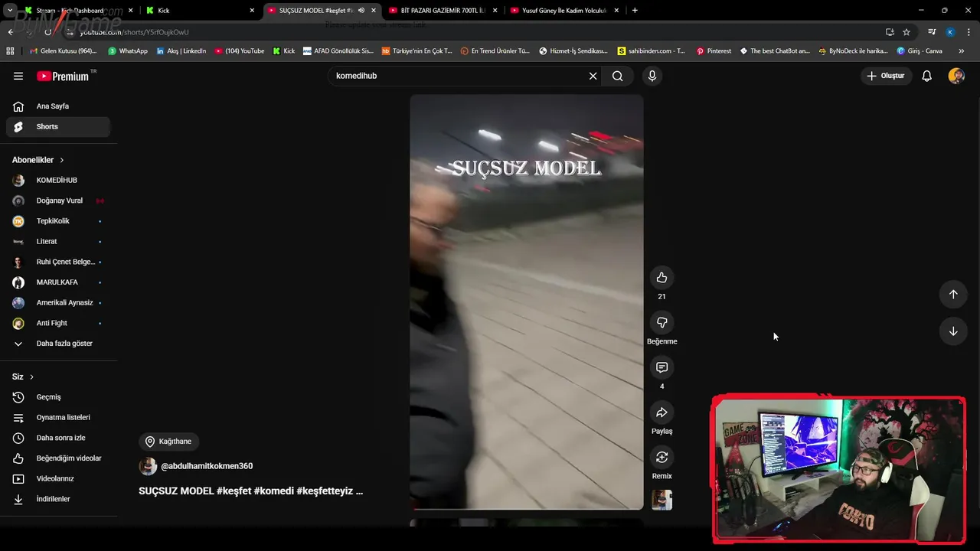Open a new browser tab
Screen dimensions: 980x551
pos(635,11)
